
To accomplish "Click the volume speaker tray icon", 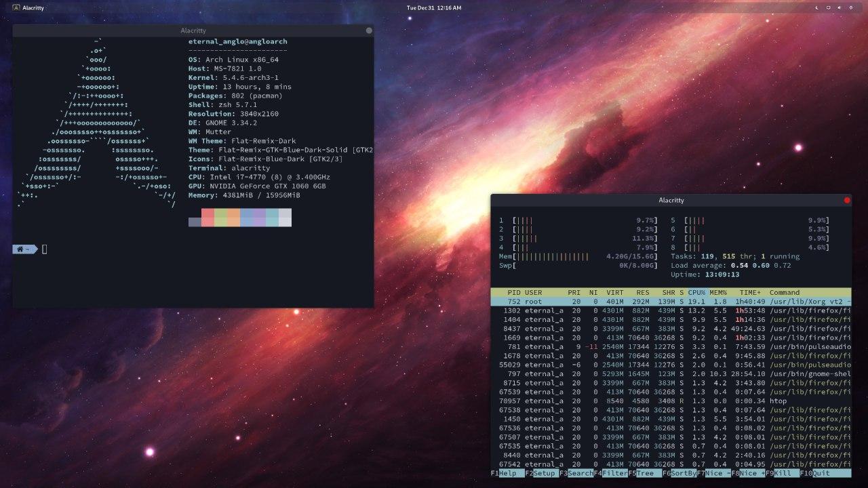I will [839, 7].
